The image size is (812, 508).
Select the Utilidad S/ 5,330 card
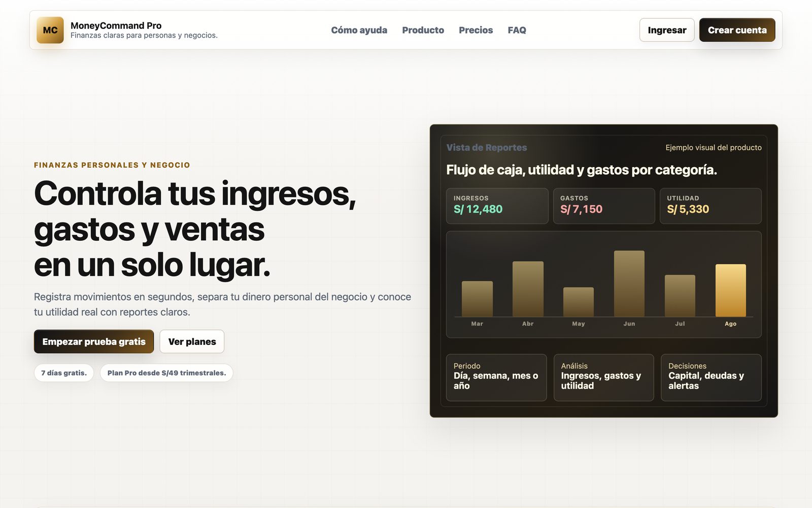pos(710,206)
